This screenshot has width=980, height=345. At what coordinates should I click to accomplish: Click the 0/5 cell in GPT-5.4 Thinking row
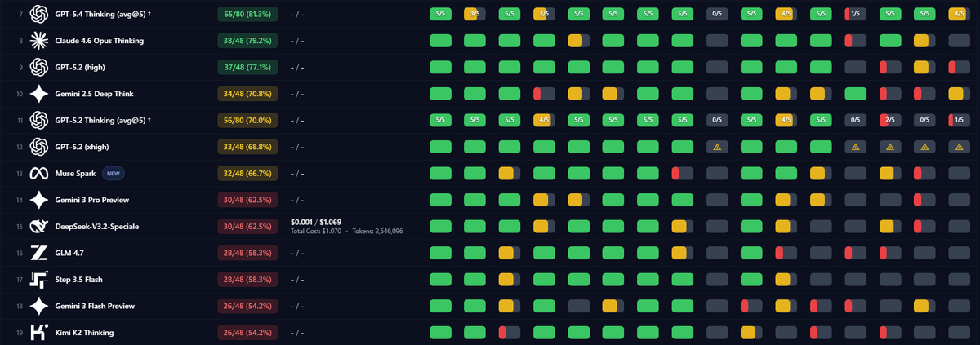point(717,14)
